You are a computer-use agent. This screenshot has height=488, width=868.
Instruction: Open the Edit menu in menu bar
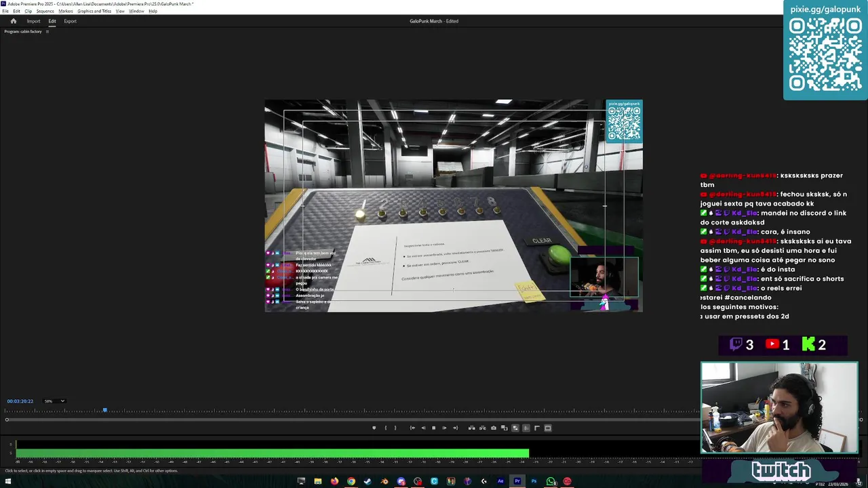tap(16, 12)
